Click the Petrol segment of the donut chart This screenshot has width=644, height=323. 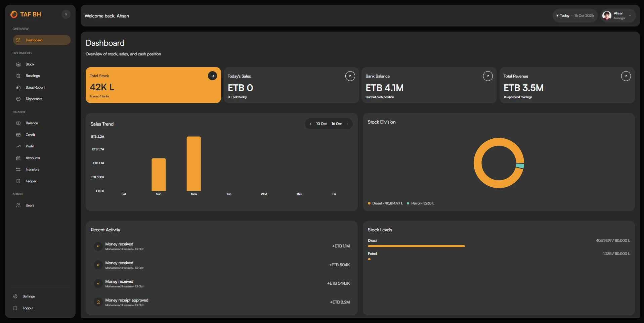coord(520,166)
